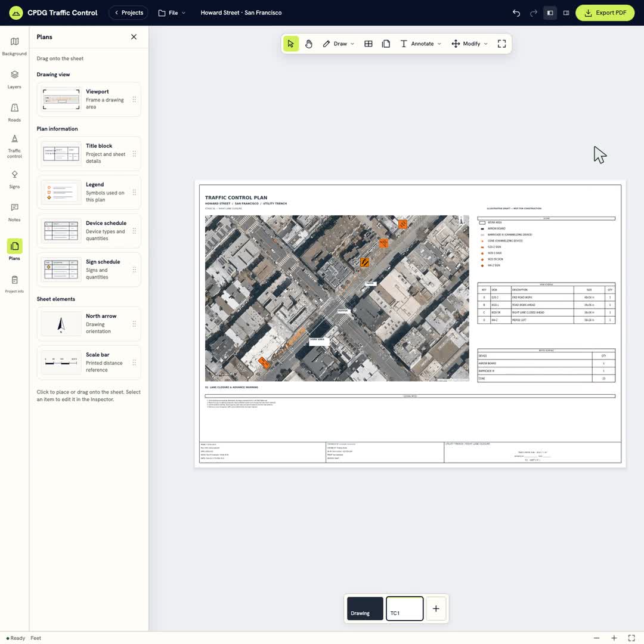The height and width of the screenshot is (644, 644).
Task: Place a Viewport on the sheet
Action: [x=89, y=100]
